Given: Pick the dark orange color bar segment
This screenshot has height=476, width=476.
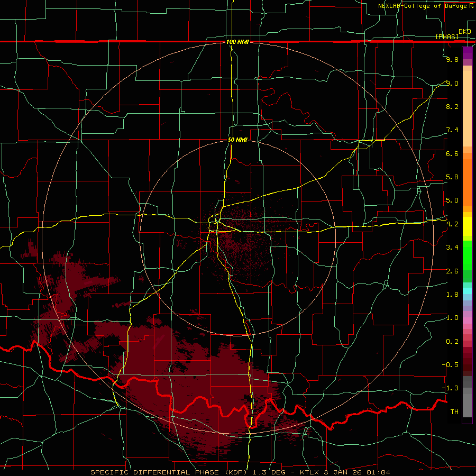Looking at the screenshot, I should 467,182.
